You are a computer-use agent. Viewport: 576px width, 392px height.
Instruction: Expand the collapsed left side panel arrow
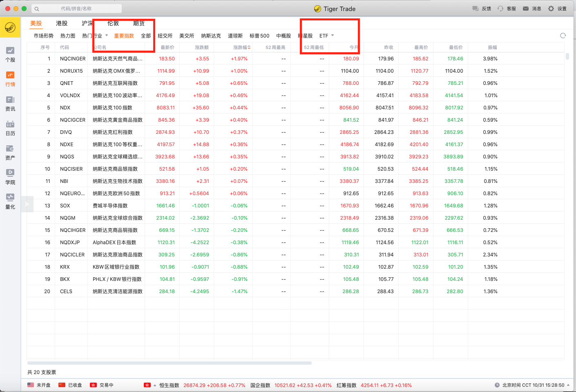(27, 204)
